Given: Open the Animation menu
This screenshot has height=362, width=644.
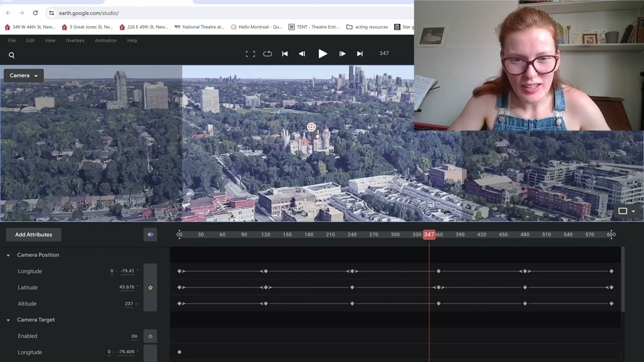Looking at the screenshot, I should (106, 40).
